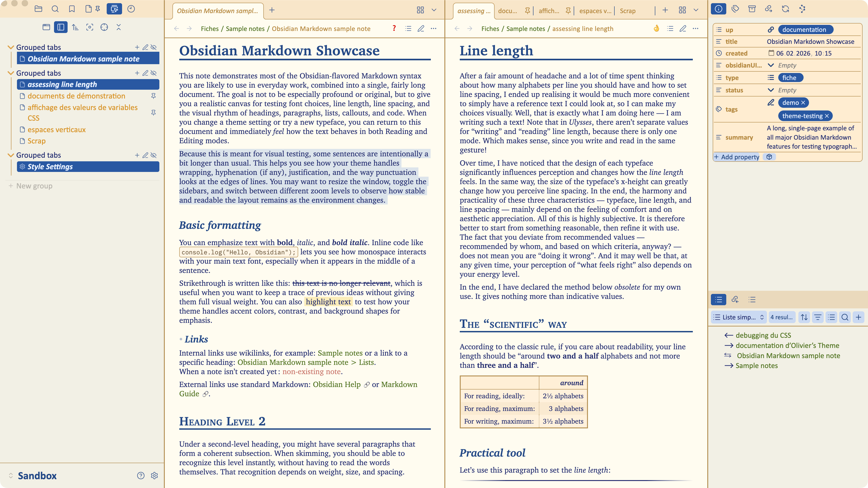Remove the demo tag
868x488 pixels.
click(x=803, y=102)
